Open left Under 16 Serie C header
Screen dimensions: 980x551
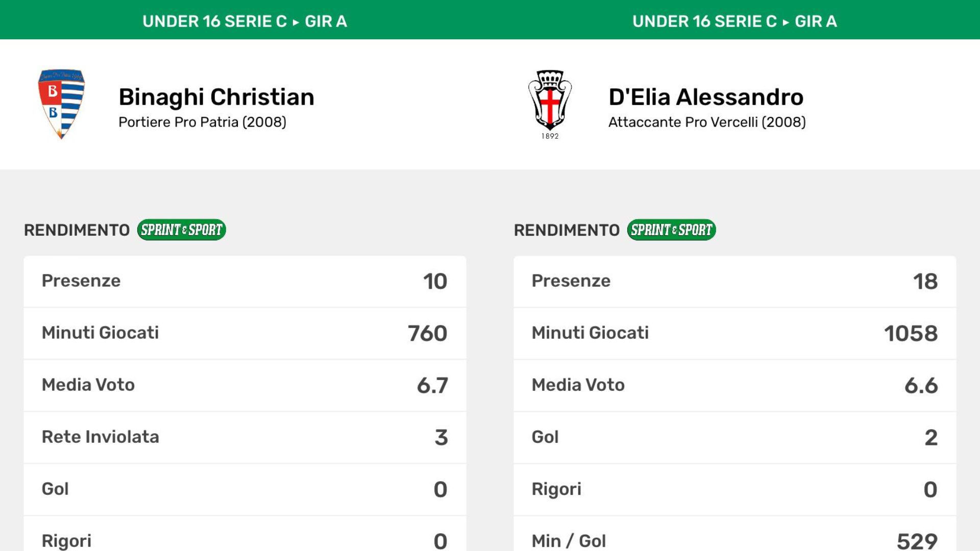tap(244, 21)
